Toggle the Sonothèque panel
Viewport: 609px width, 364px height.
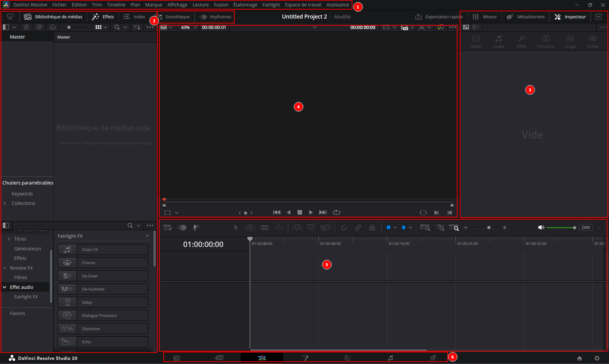(174, 17)
